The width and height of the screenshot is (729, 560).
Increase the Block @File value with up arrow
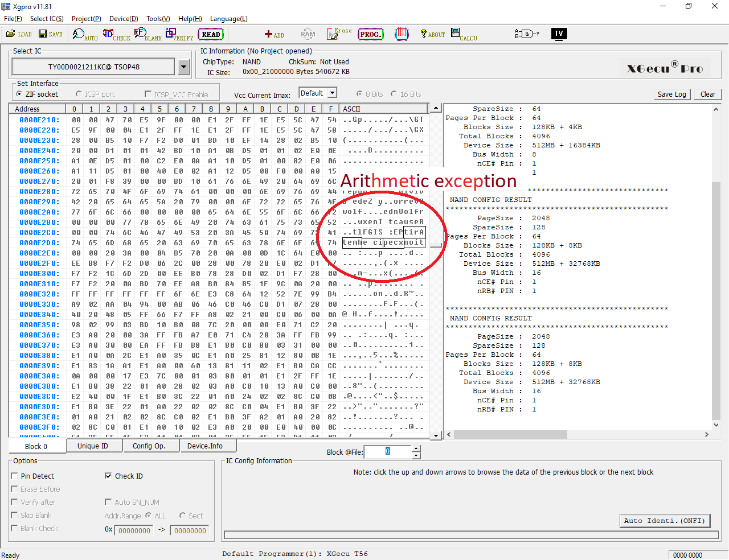(416, 448)
